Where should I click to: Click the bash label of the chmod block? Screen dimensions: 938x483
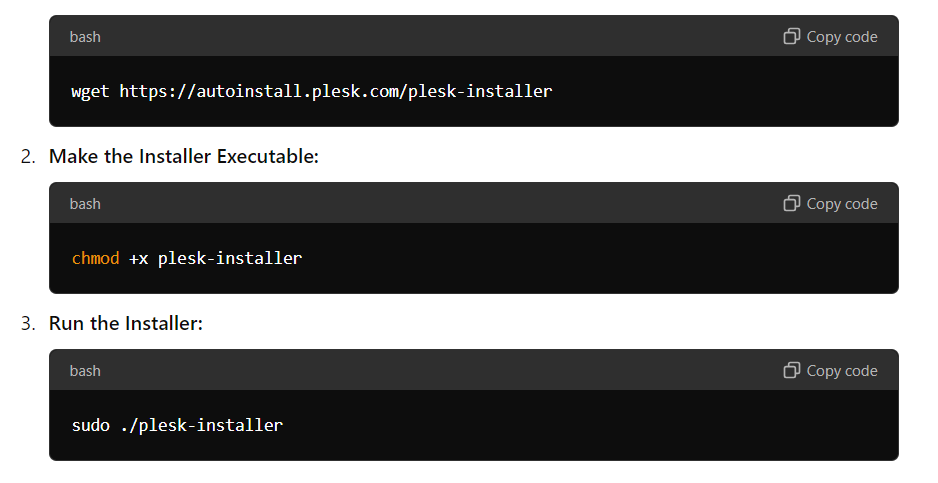85,204
